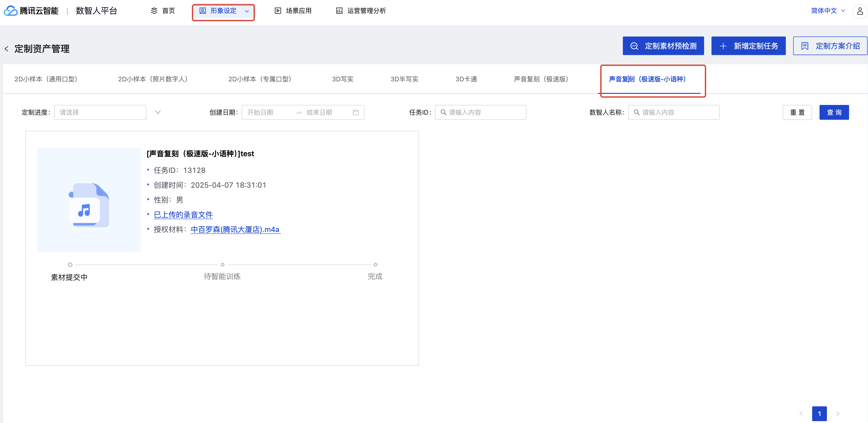The height and width of the screenshot is (423, 868).
Task: Switch to 3D写实 tab
Action: [342, 79]
